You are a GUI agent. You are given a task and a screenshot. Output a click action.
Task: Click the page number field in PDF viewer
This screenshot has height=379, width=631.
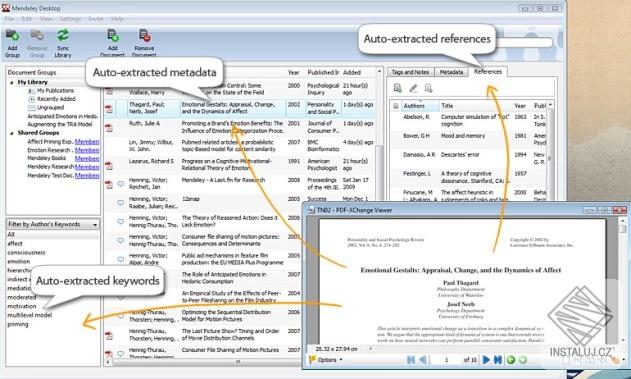pos(446,360)
